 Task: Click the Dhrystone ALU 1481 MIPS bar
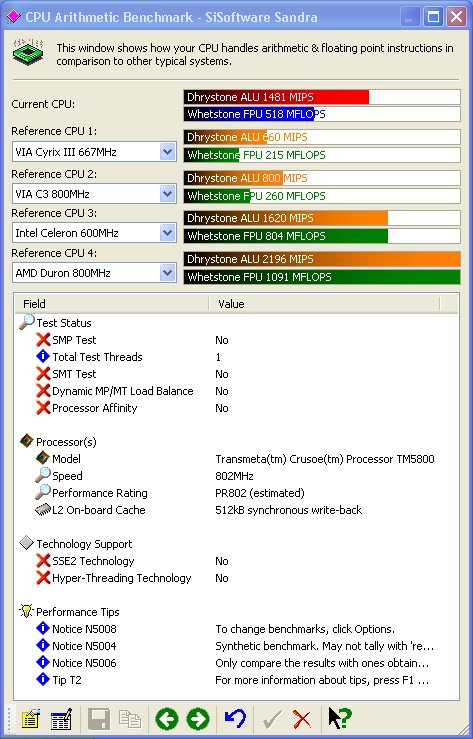click(x=322, y=97)
